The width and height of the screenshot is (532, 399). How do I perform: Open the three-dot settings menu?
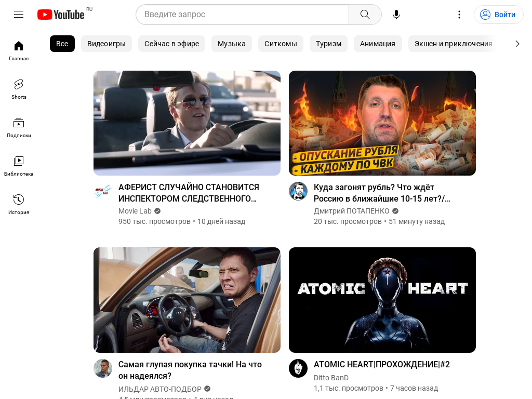459,15
